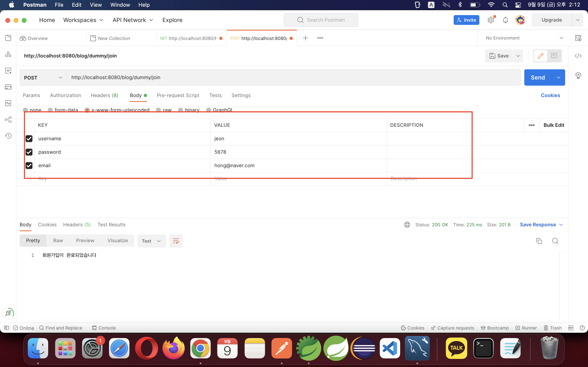Switch to the Pre-request Script tab
This screenshot has height=367, width=588.
(178, 95)
